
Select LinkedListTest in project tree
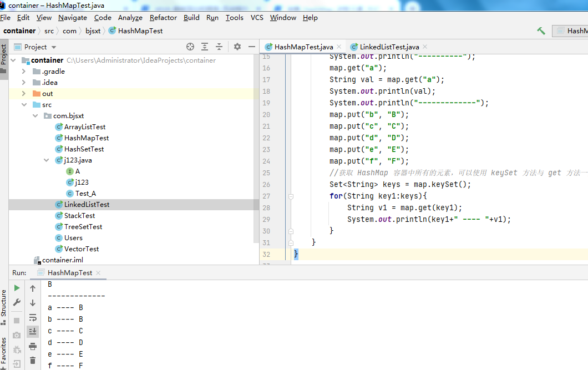[87, 205]
